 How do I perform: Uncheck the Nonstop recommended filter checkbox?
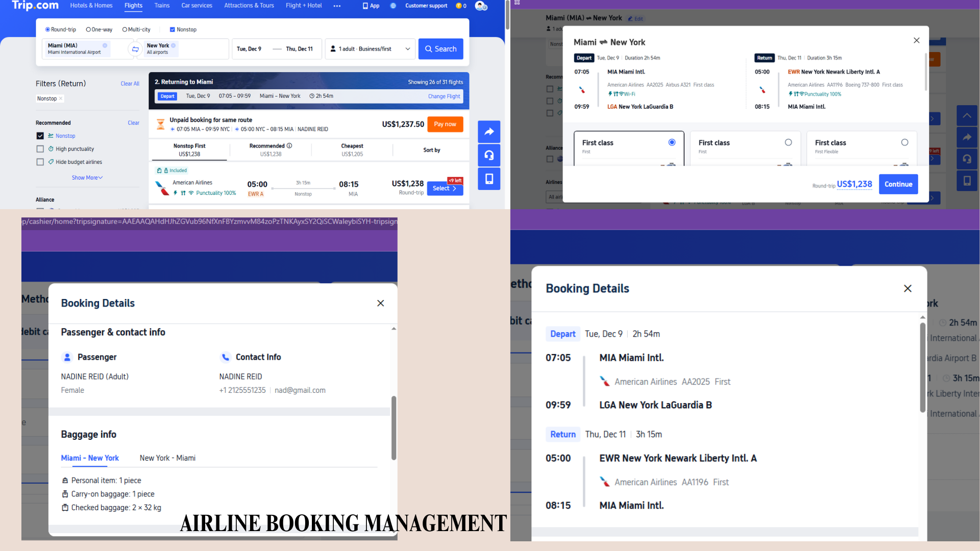[x=40, y=136]
